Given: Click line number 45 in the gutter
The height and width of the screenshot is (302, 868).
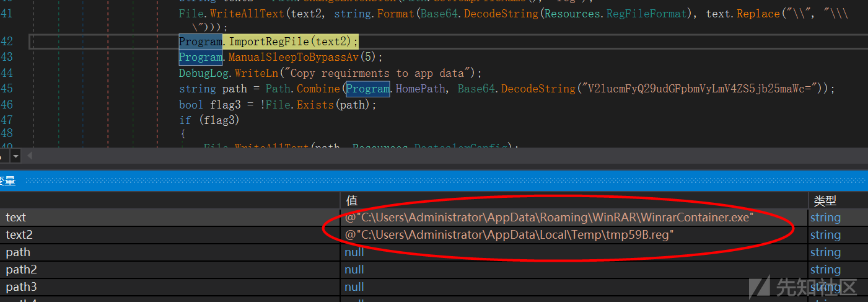Looking at the screenshot, I should tap(6, 88).
